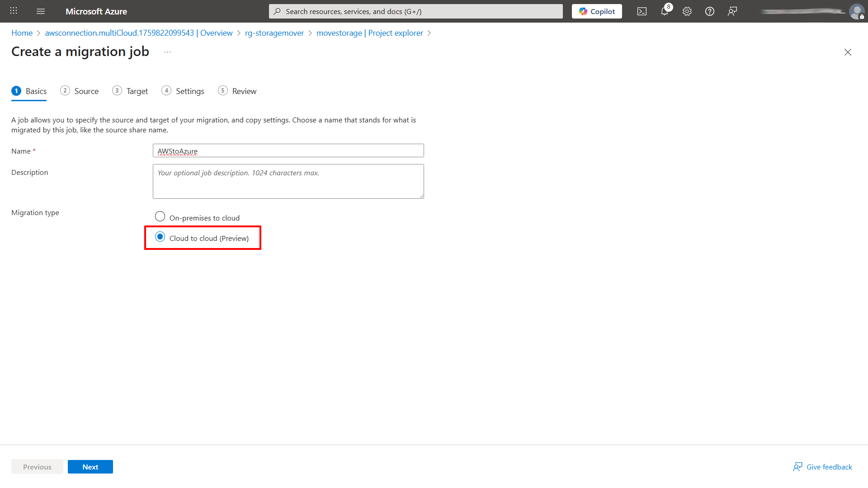Proceed with the Next button
This screenshot has height=488, width=868.
coord(90,466)
